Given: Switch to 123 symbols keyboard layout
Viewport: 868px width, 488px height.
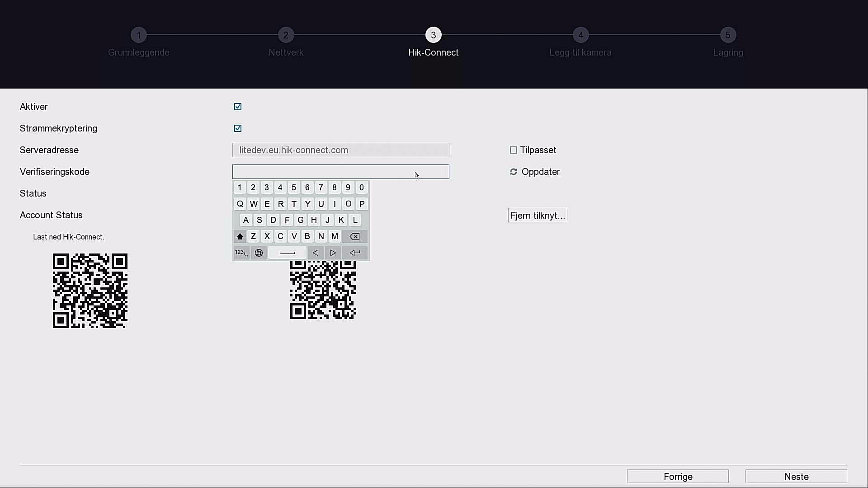Looking at the screenshot, I should [x=241, y=253].
